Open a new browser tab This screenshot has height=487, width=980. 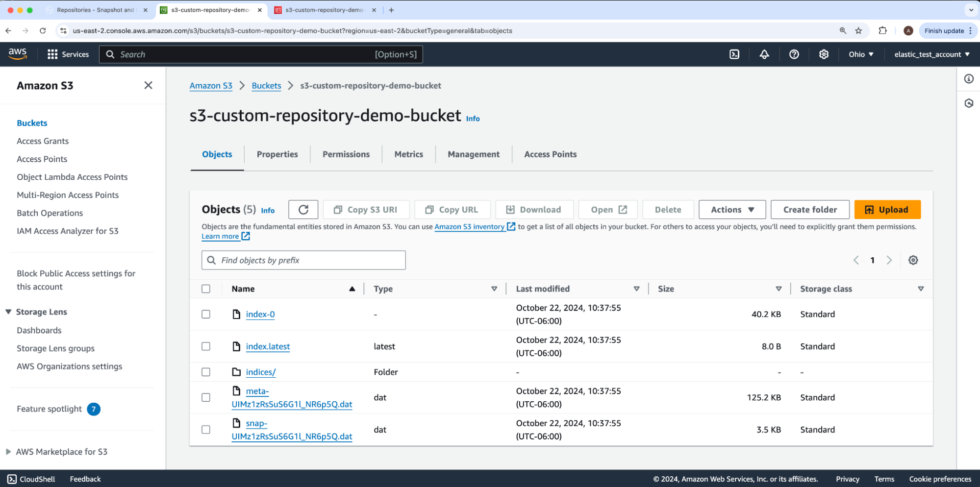(x=391, y=10)
